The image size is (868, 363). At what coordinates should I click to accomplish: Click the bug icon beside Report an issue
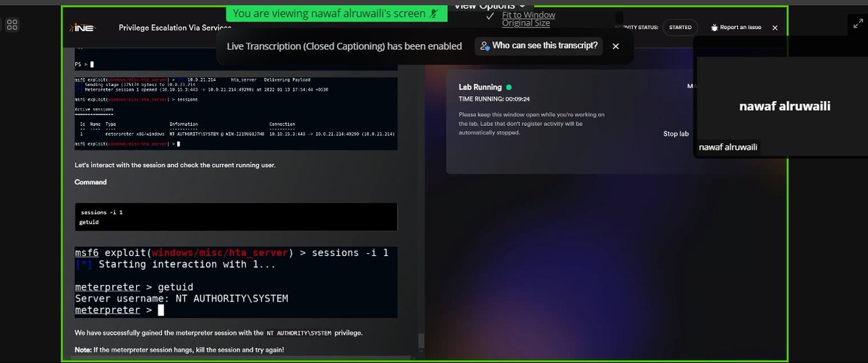715,27
